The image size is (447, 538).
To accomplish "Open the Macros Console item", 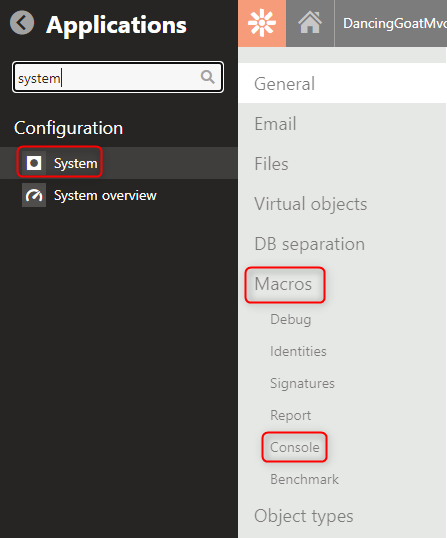I will tap(295, 447).
